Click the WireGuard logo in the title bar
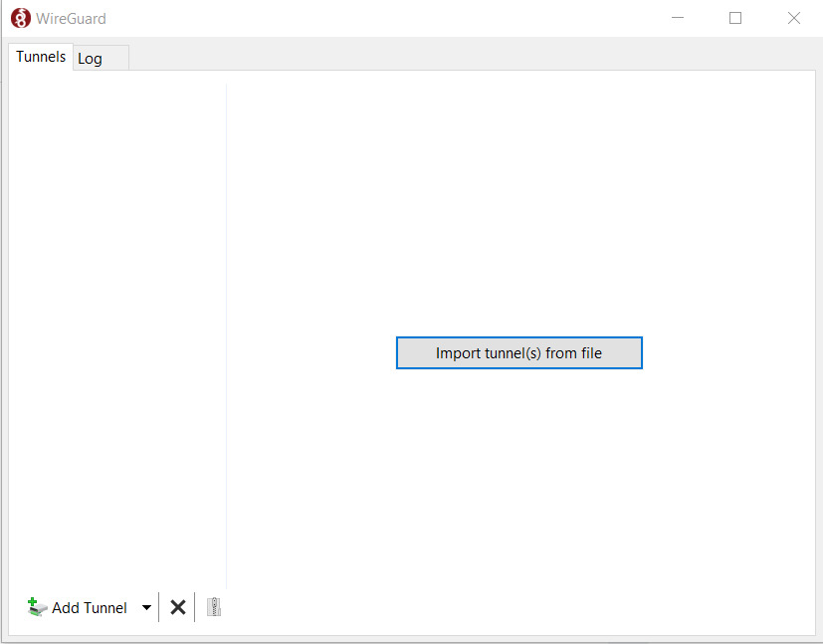Image resolution: width=823 pixels, height=644 pixels. click(20, 18)
